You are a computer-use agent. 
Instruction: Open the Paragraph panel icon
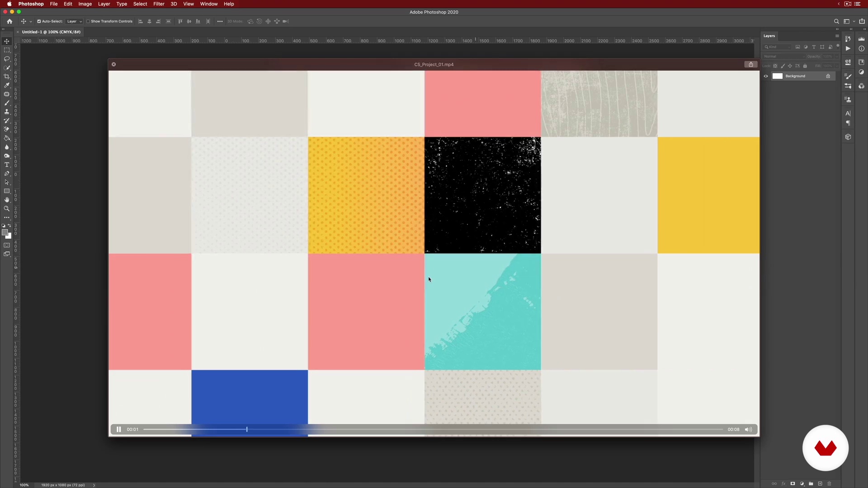pos(848,123)
